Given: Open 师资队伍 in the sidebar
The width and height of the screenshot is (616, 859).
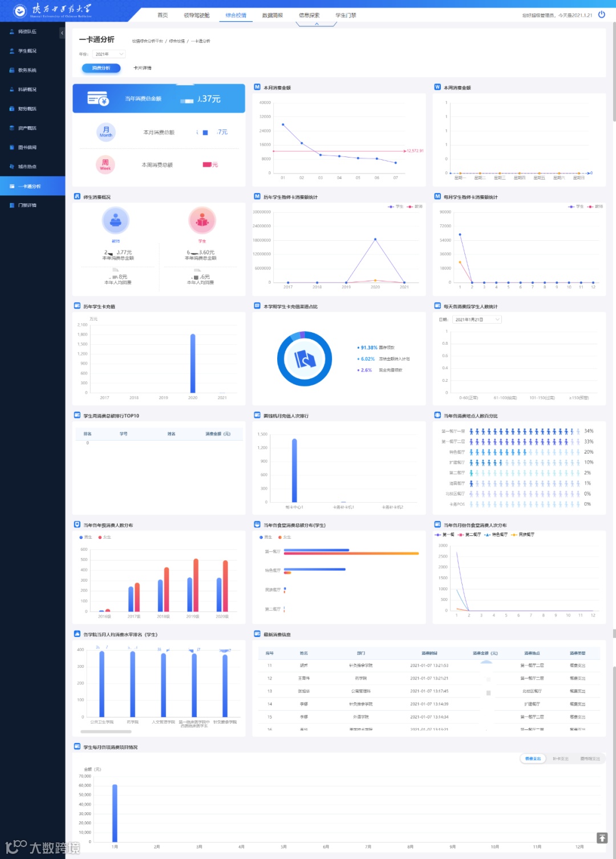Looking at the screenshot, I should click(27, 32).
